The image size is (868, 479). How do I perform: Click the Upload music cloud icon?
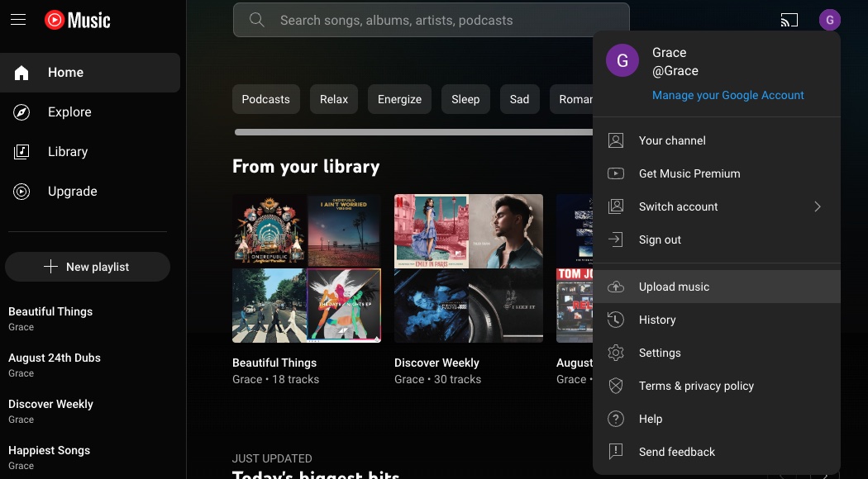pos(616,287)
